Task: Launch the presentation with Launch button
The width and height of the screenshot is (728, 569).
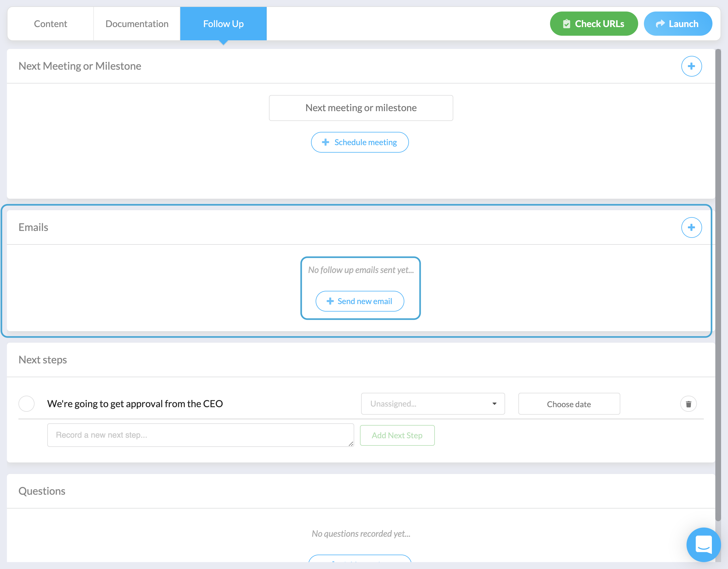Action: click(x=678, y=24)
